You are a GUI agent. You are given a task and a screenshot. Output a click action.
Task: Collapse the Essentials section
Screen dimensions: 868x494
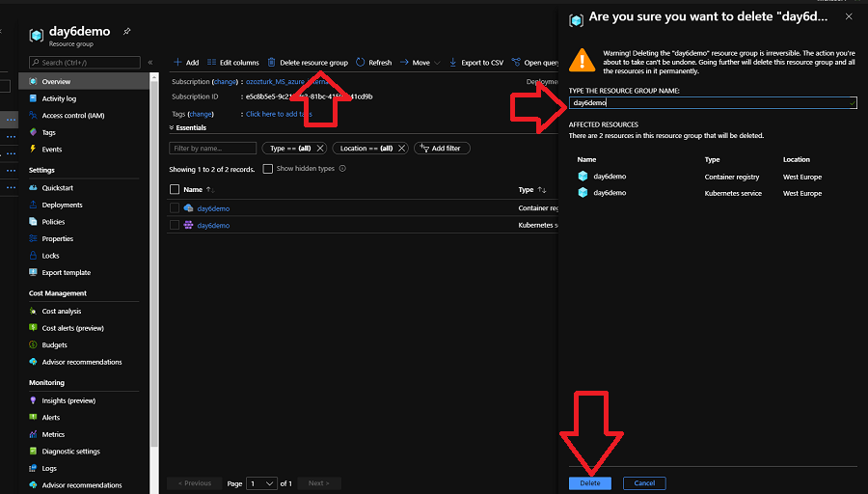(172, 127)
